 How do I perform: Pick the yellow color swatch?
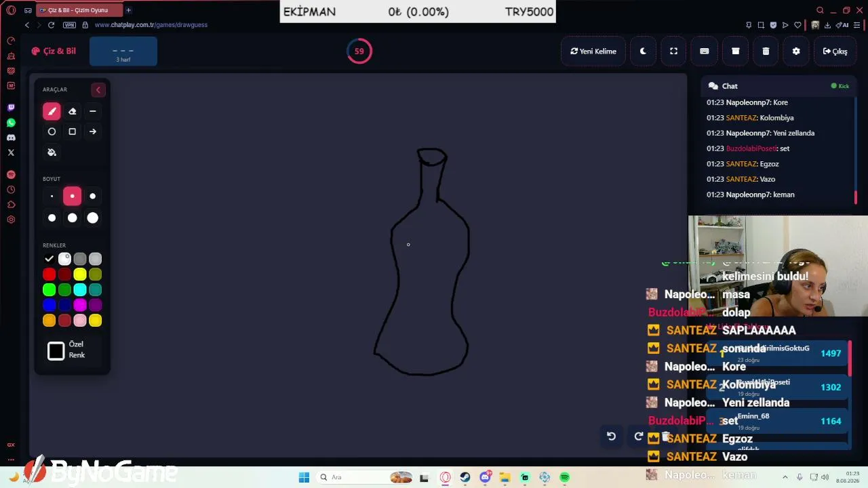click(x=80, y=274)
